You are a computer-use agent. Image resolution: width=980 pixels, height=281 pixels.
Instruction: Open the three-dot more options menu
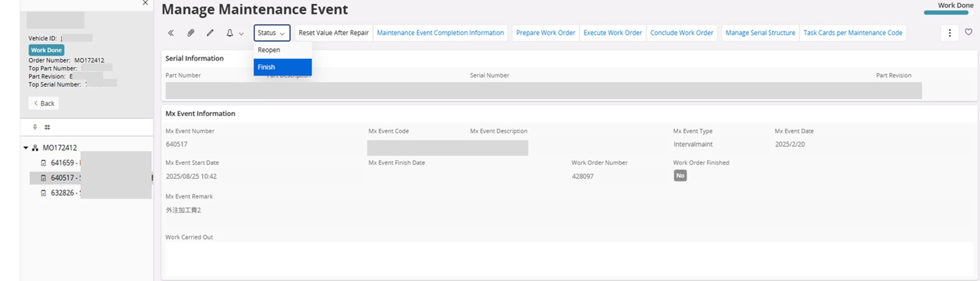click(x=949, y=33)
